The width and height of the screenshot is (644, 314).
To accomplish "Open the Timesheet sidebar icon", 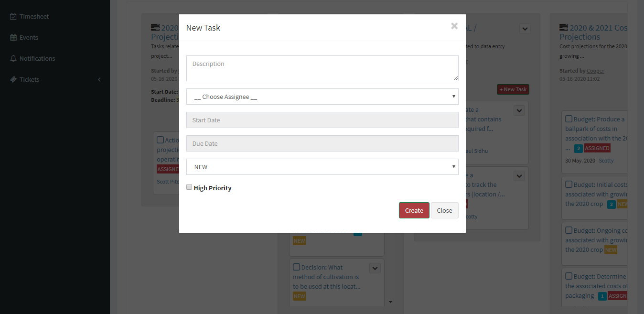I will [x=13, y=16].
